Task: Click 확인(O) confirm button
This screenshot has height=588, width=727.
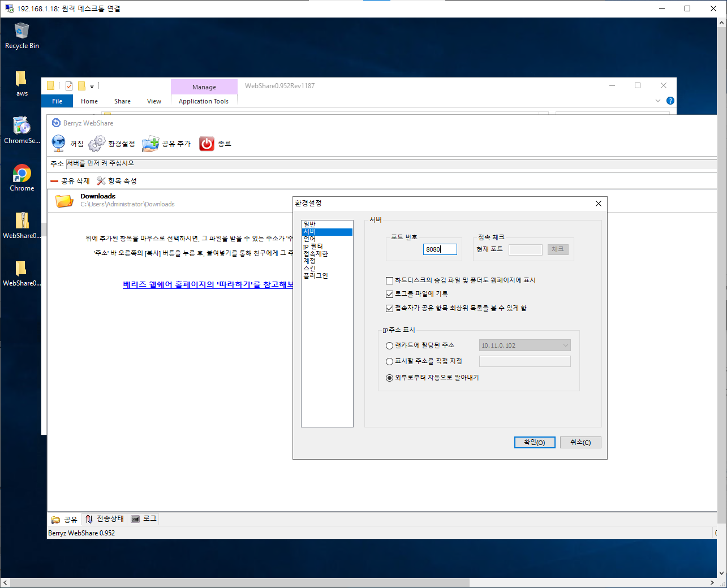Action: [x=535, y=442]
